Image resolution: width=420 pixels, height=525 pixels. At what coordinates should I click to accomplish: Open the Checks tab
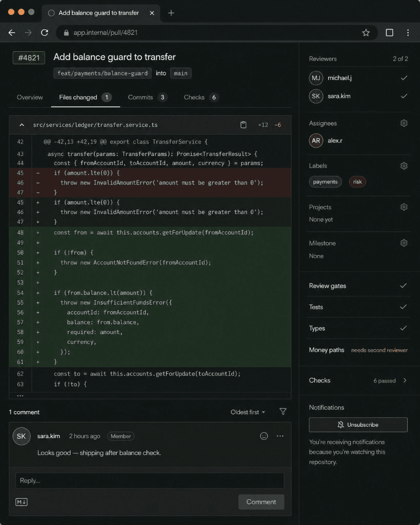click(x=201, y=97)
